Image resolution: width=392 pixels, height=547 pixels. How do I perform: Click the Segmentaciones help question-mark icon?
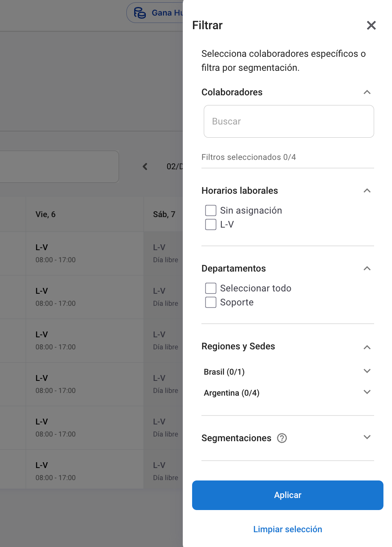(282, 438)
